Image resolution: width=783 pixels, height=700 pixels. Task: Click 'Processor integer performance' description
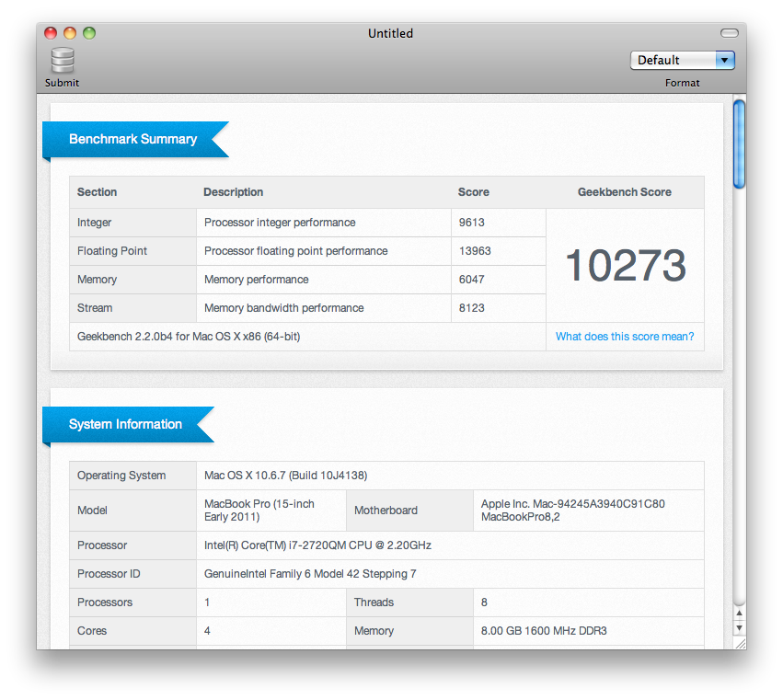(x=280, y=223)
